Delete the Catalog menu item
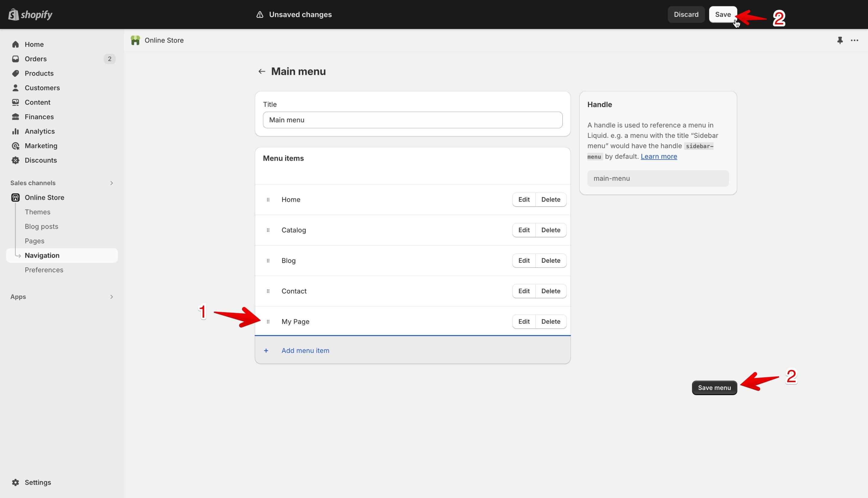868x498 pixels. point(551,230)
